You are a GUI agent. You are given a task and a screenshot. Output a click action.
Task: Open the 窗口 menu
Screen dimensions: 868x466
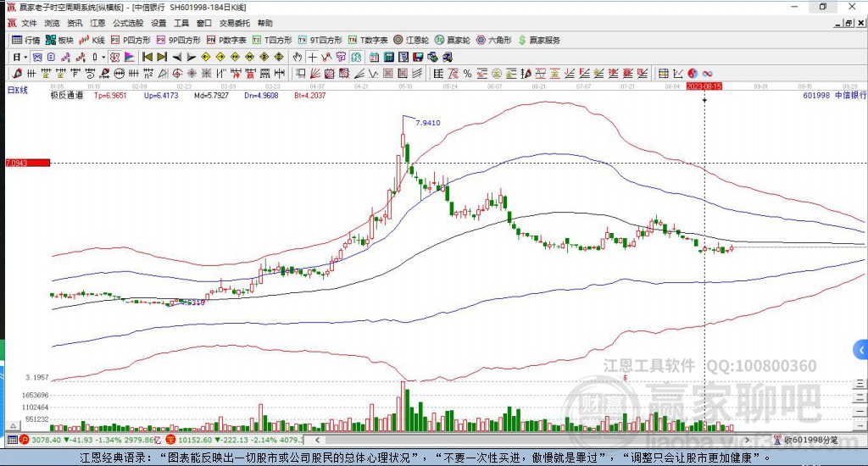tap(203, 23)
